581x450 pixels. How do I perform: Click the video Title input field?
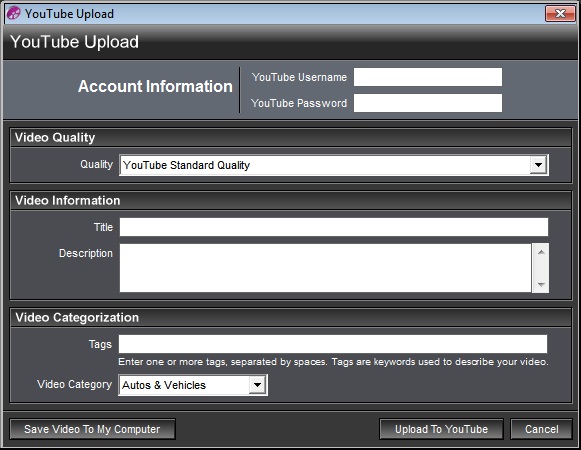(x=333, y=227)
